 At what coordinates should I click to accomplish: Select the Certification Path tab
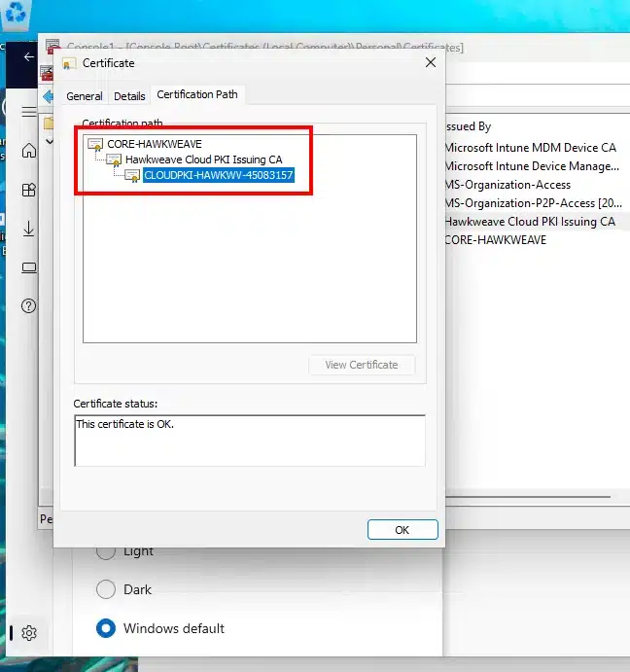tap(197, 94)
